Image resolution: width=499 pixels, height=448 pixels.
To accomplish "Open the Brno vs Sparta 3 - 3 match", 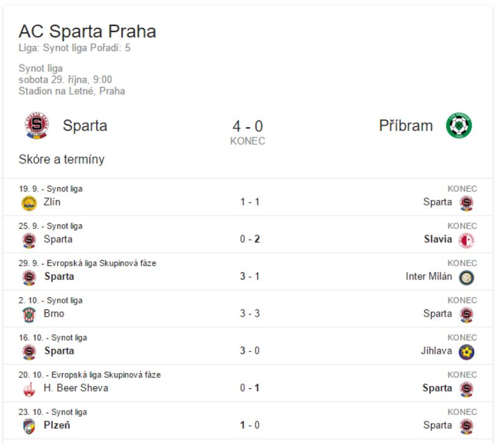I will coord(248,309).
